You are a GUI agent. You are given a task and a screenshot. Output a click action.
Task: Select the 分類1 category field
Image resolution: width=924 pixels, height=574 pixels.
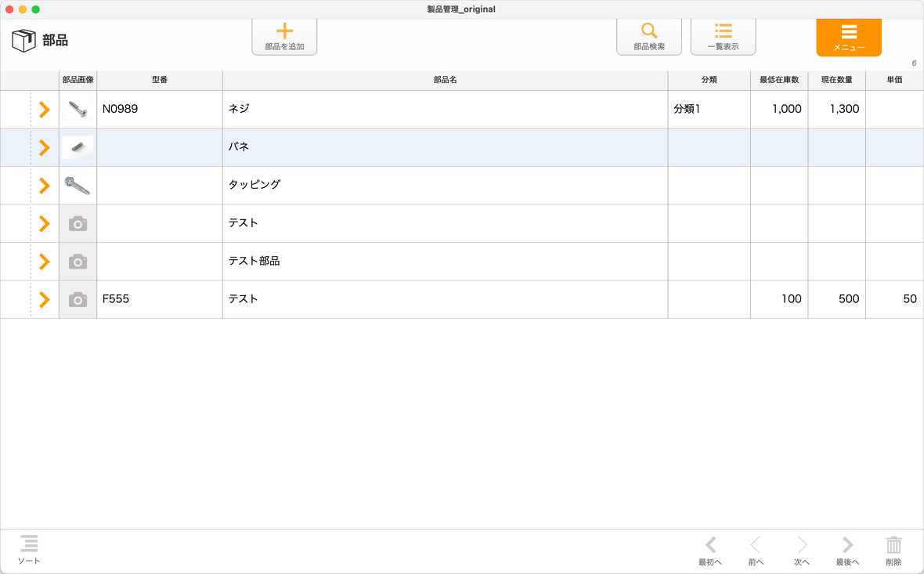709,110
